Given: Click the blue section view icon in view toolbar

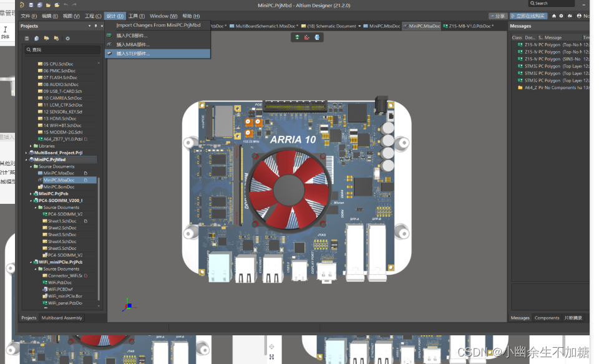Looking at the screenshot, I should click(x=317, y=37).
